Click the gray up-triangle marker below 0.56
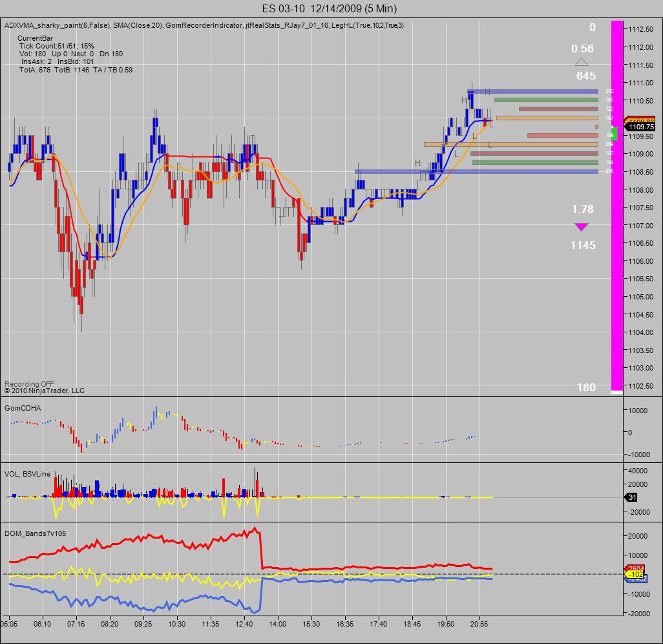This screenshot has height=644, width=663. click(x=582, y=62)
